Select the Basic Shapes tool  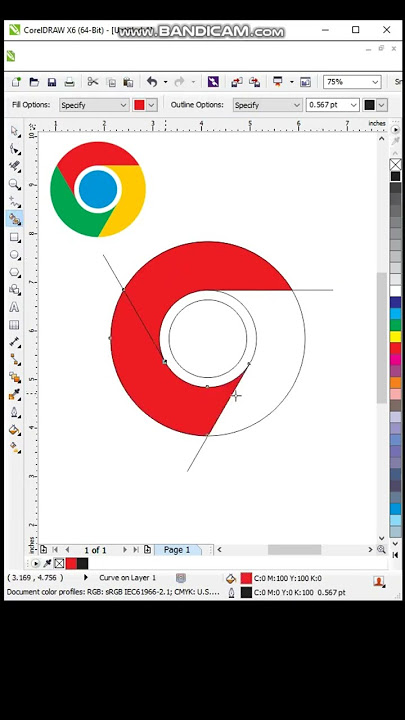[15, 290]
